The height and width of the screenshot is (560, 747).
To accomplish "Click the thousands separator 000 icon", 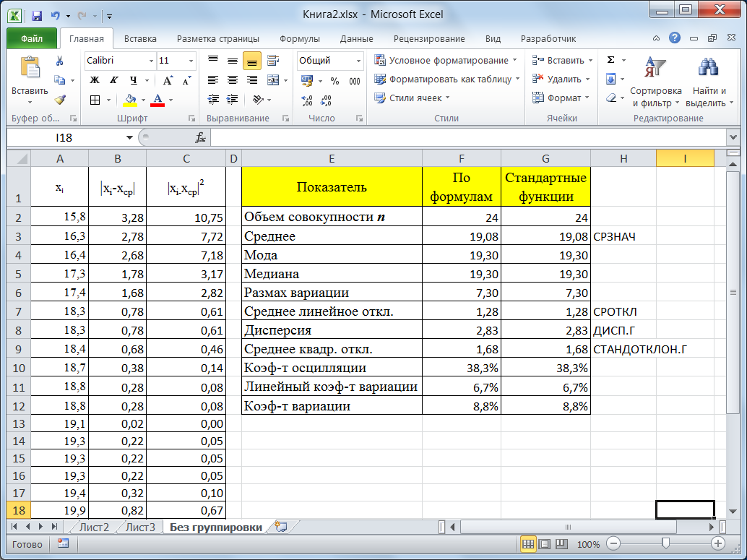I will (355, 81).
